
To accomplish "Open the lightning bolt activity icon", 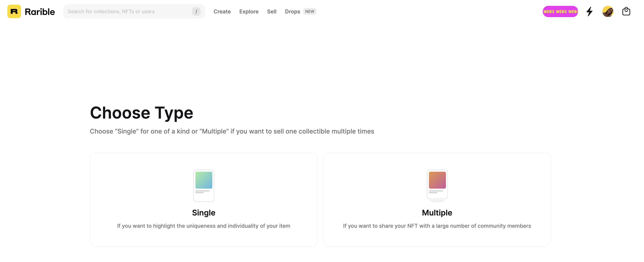I will (x=589, y=11).
